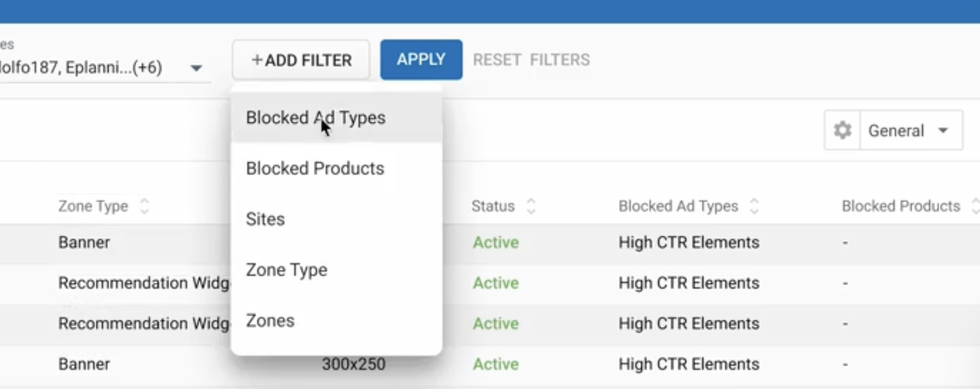This screenshot has width=980, height=389.
Task: Click the Status column header
Action: pyautogui.click(x=493, y=207)
